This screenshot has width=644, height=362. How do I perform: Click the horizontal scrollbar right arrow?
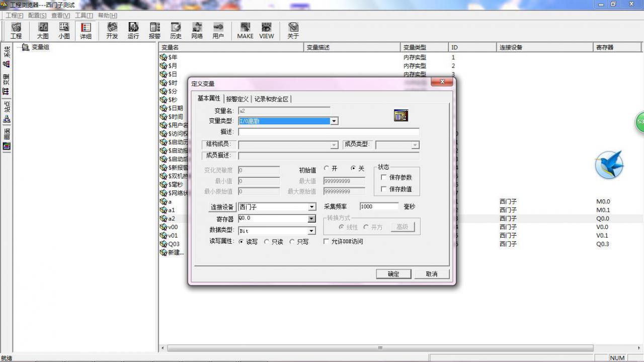(x=638, y=348)
